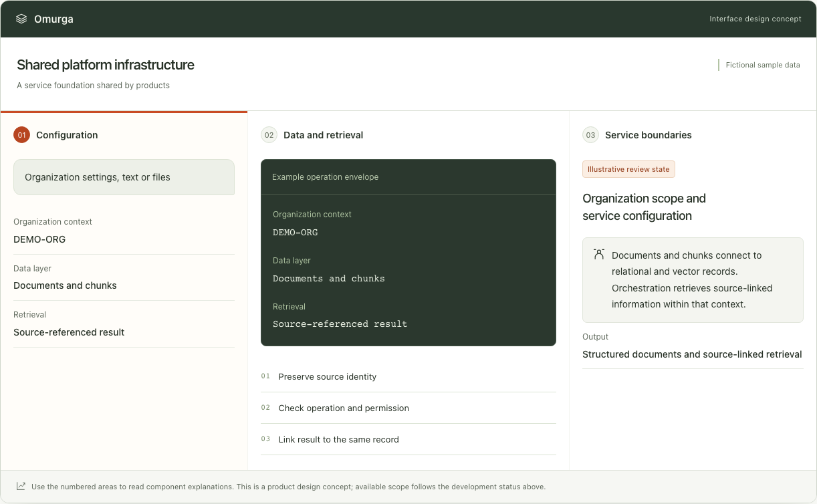The width and height of the screenshot is (817, 504).
Task: Click the Organization settings, text or files field
Action: point(124,177)
